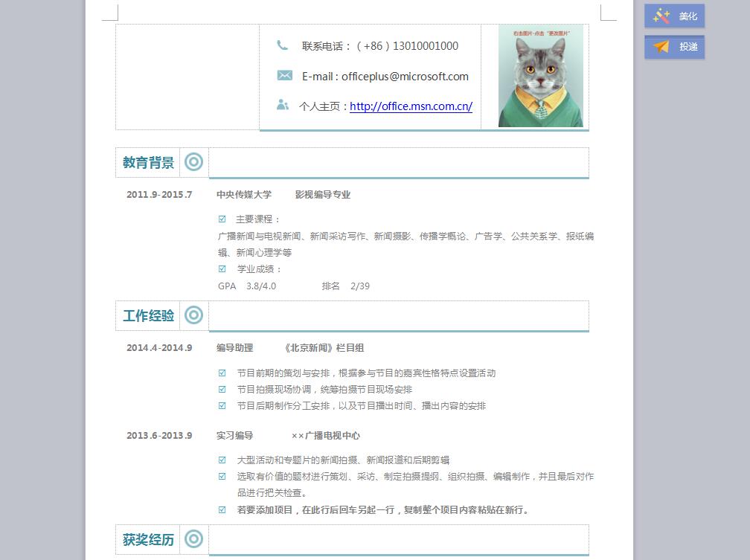Image resolution: width=750 pixels, height=560 pixels.
Task: Select the envelope icon next to E-mail
Action: point(284,75)
